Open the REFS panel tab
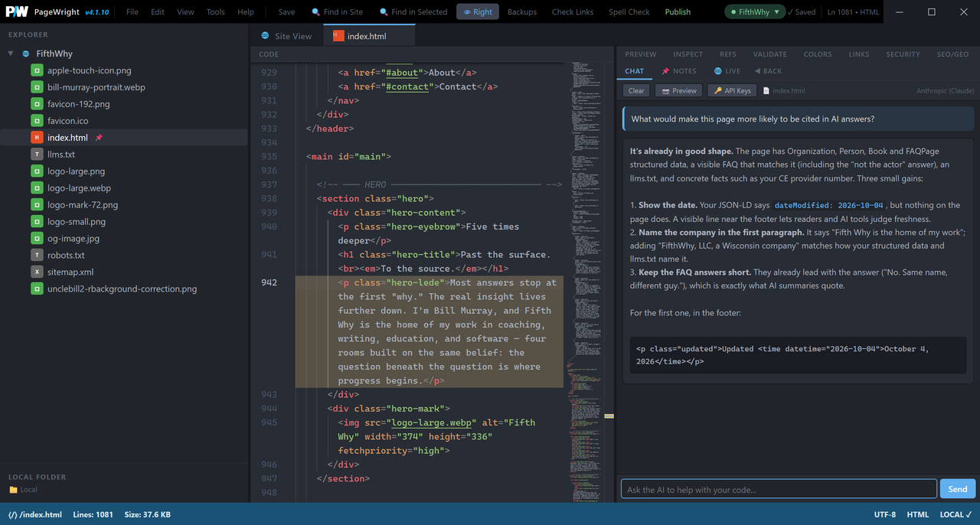980x525 pixels. (728, 54)
